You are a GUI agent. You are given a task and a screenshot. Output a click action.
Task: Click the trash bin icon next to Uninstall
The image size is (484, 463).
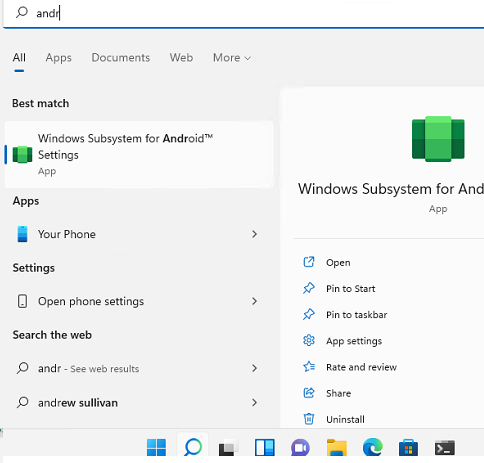coord(309,419)
